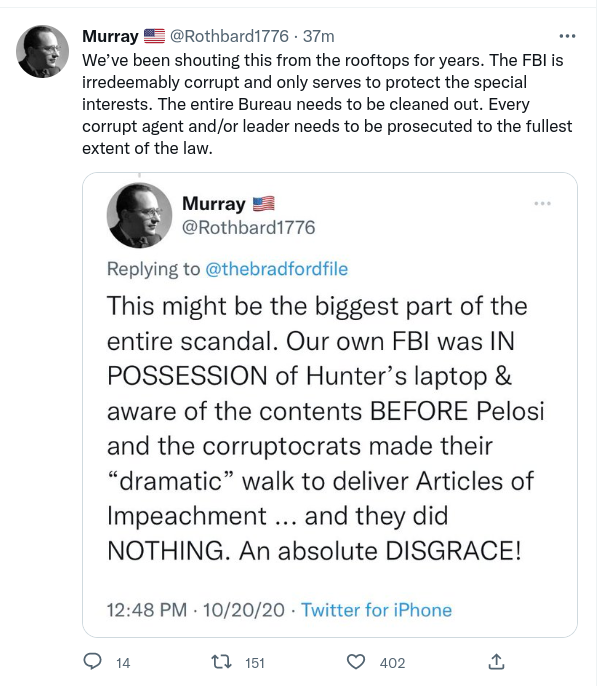
Task: Open the @thebradfordfile mention link
Action: (x=275, y=269)
